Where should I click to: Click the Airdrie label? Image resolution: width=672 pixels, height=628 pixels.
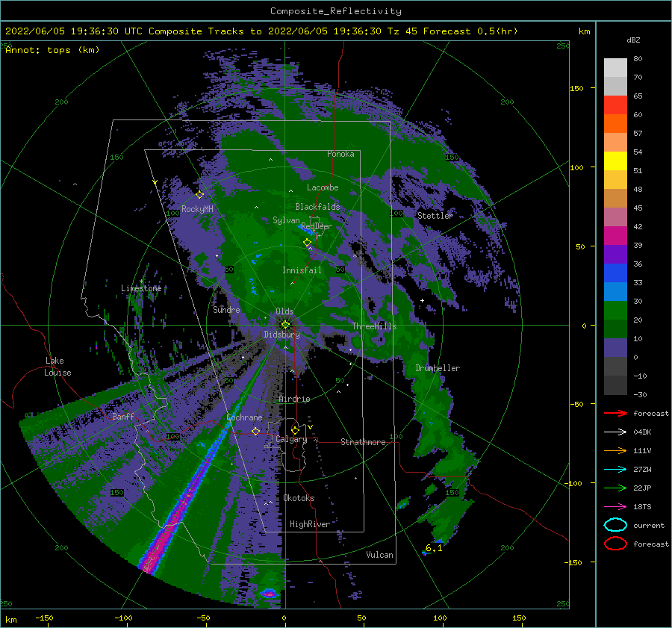click(294, 399)
